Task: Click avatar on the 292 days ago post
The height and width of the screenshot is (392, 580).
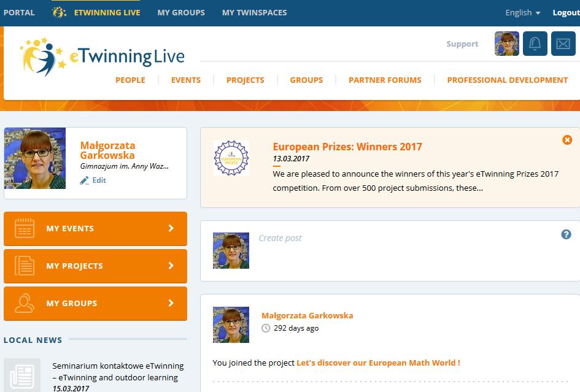Action: point(231,325)
